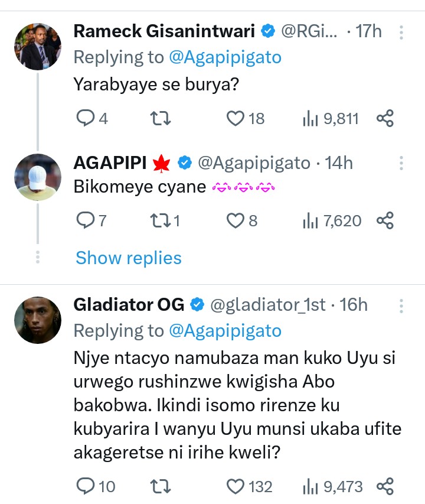
Task: Open more options on AGAPIPI's tweet
Action: tap(401, 163)
